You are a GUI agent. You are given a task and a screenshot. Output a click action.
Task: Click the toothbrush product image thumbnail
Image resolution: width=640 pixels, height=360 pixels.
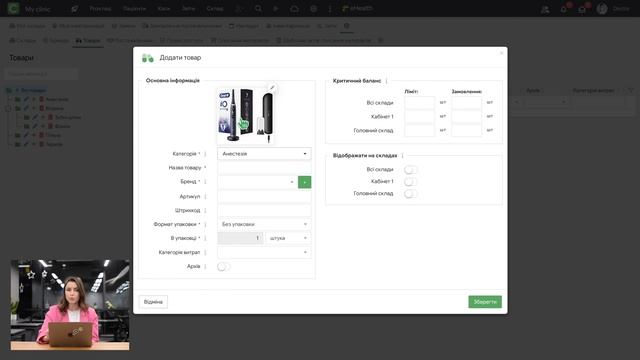(245, 116)
